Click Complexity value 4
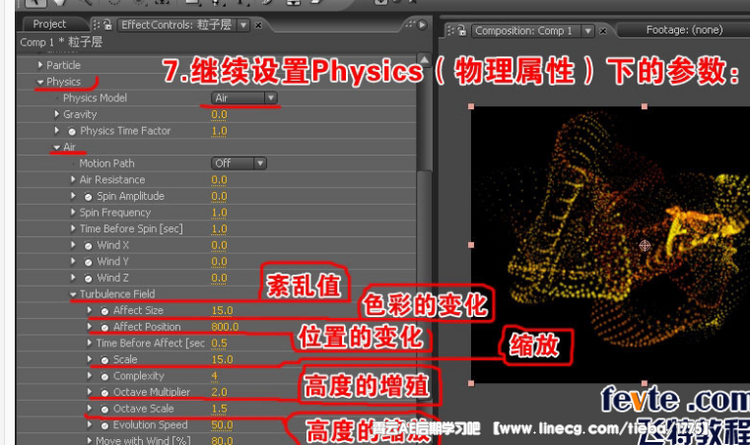Image resolution: width=750 pixels, height=445 pixels. [x=214, y=376]
